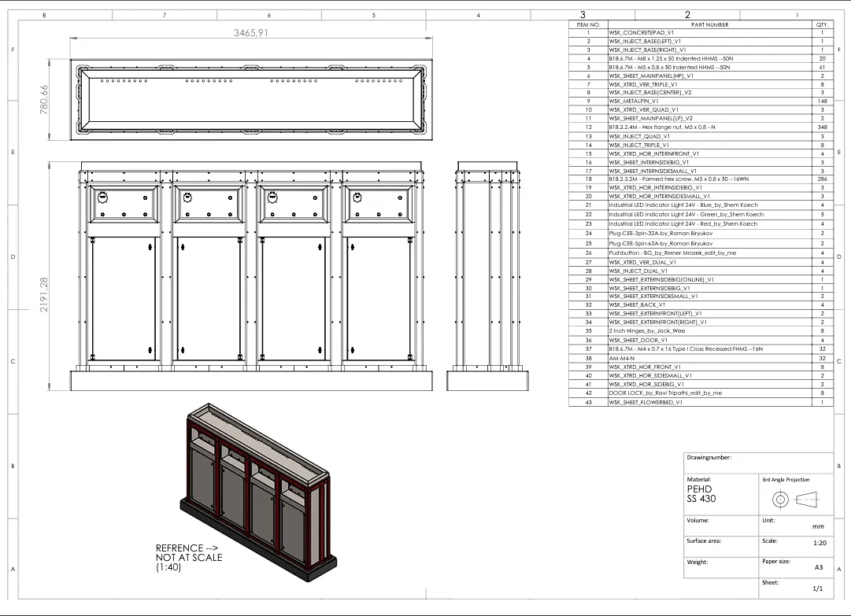Click the 'ITEM NO.' column header
Image resolution: width=851 pixels, height=616 pixels.
588,24
